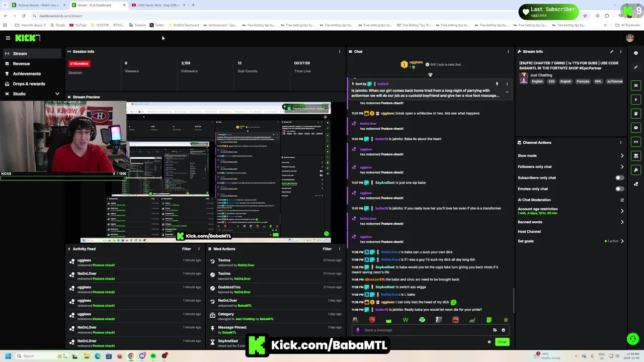Open AI Chat Moderation external link icon
The image size is (644, 362).
622,200
